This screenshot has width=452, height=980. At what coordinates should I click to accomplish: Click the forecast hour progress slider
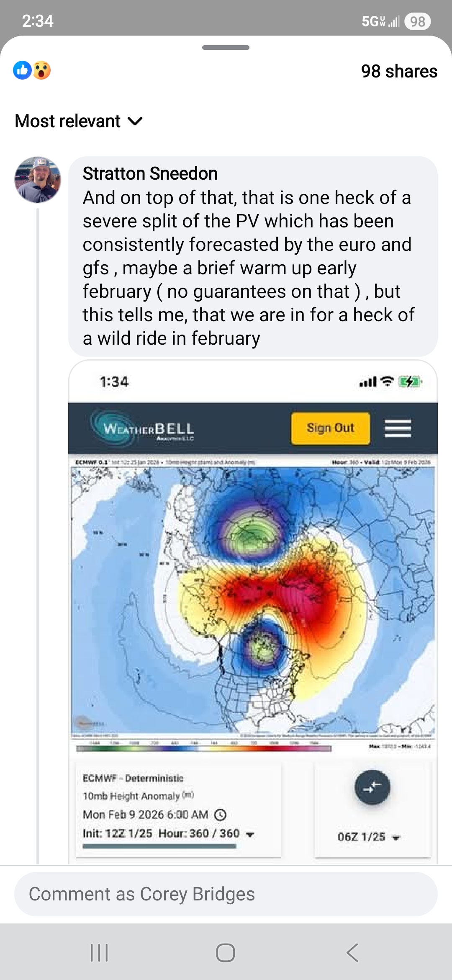coord(159,846)
